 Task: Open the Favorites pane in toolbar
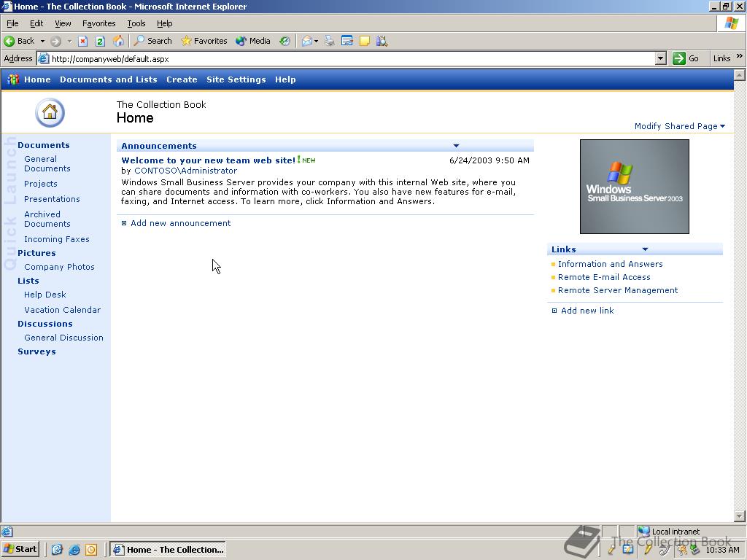204,41
